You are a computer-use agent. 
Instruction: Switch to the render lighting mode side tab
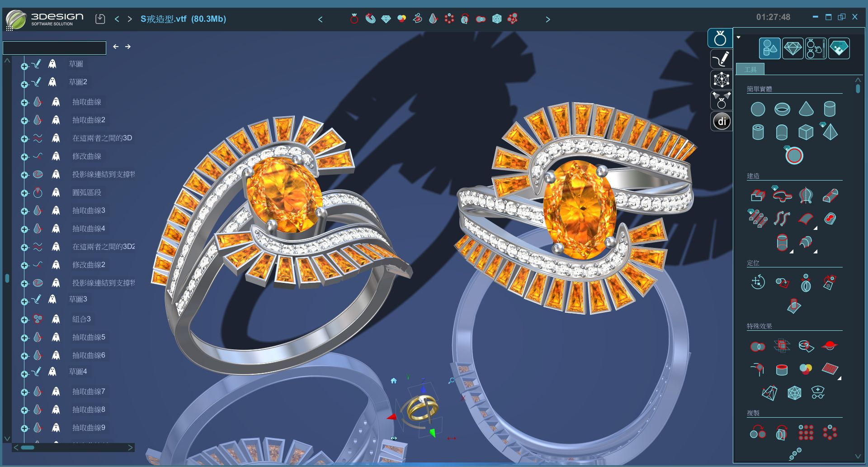[x=722, y=100]
